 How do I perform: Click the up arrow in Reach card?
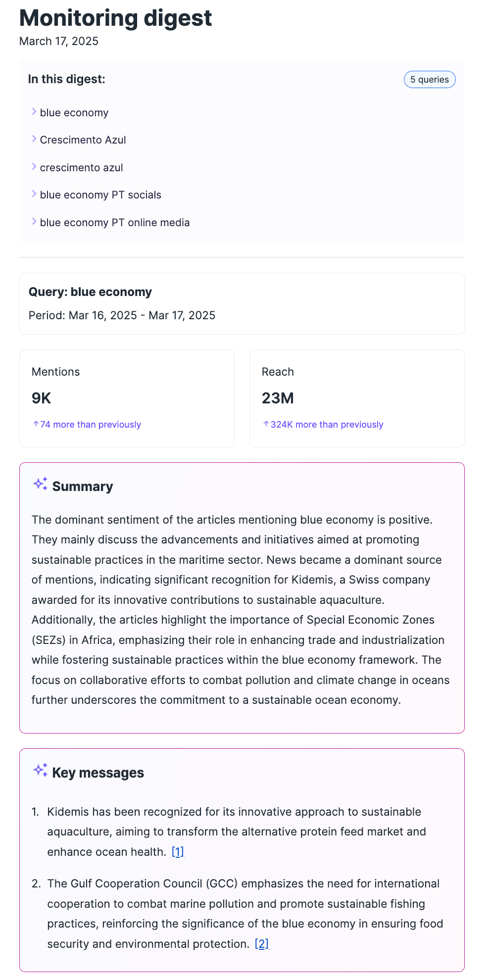tap(266, 424)
